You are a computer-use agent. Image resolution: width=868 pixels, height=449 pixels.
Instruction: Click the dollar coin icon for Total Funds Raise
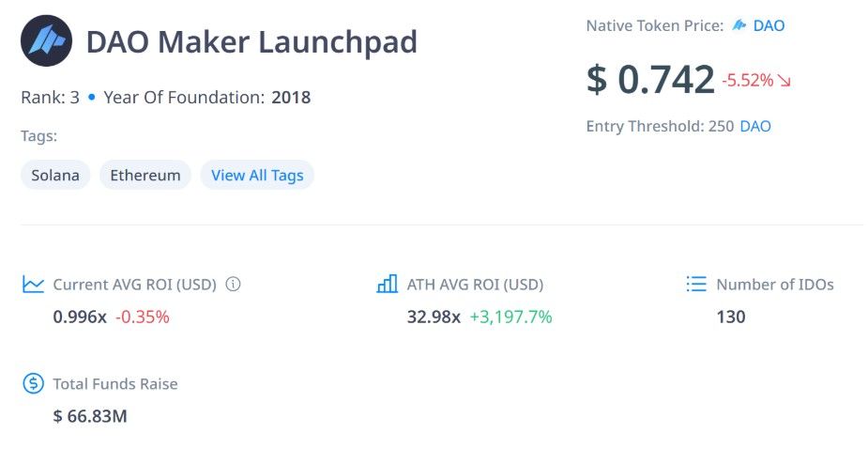point(33,383)
